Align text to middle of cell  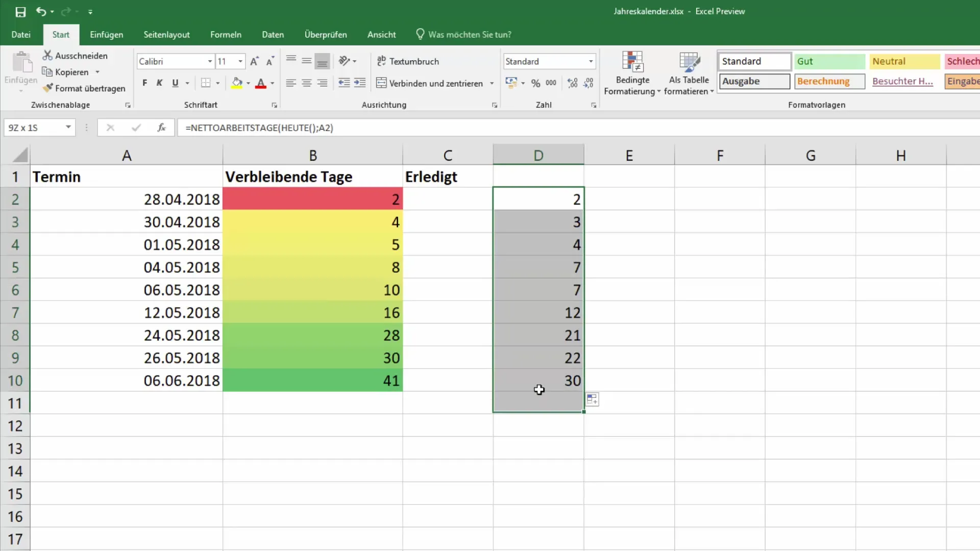307,61
